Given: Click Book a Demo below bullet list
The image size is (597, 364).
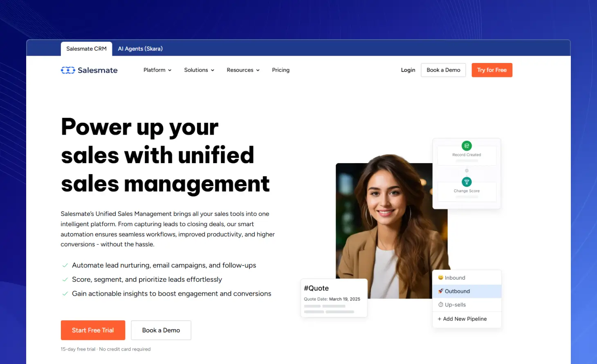Looking at the screenshot, I should pyautogui.click(x=161, y=330).
